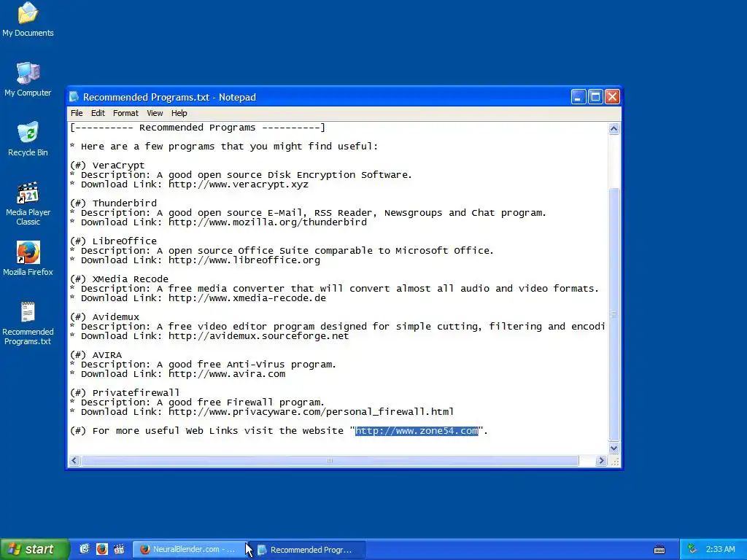Click the "Disk Encryption Software" description line
747x560 pixels.
click(x=241, y=175)
